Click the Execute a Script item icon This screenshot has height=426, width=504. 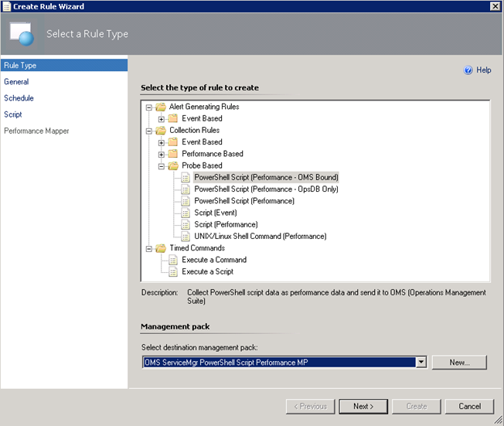point(173,271)
